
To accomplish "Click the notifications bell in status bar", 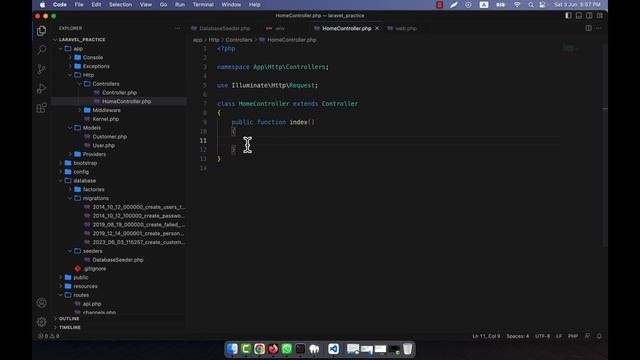I will pos(599,336).
